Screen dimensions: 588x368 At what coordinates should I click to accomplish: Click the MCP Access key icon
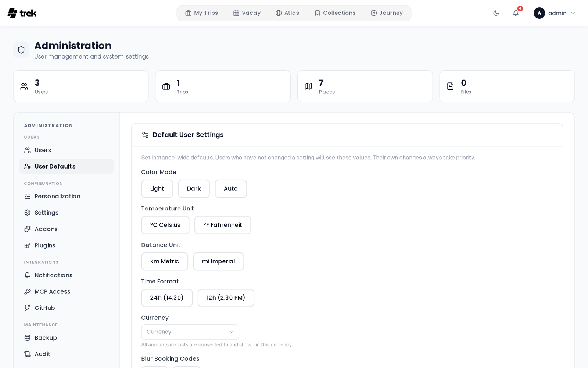[x=27, y=291]
